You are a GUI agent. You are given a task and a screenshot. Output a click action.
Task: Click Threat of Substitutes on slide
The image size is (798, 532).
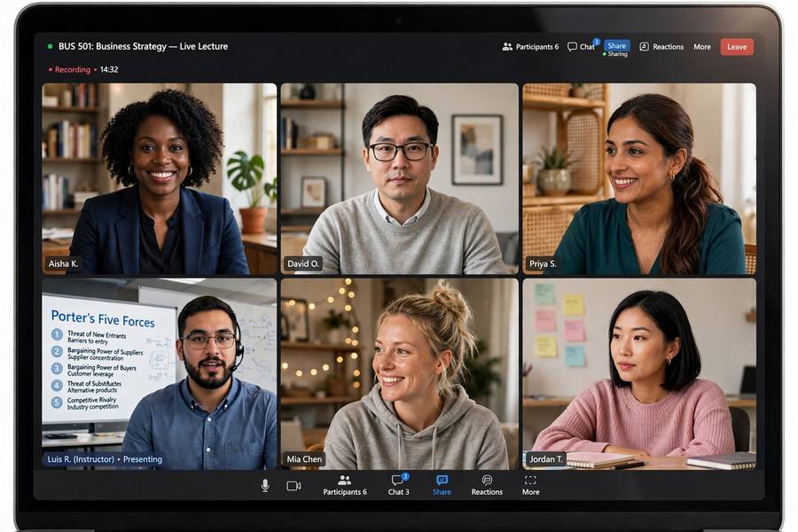pyautogui.click(x=94, y=383)
